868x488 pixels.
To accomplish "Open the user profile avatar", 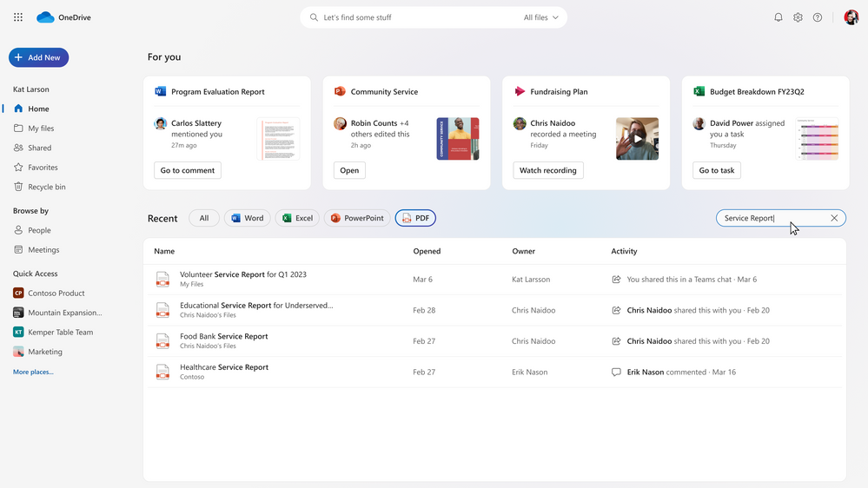I will [851, 17].
